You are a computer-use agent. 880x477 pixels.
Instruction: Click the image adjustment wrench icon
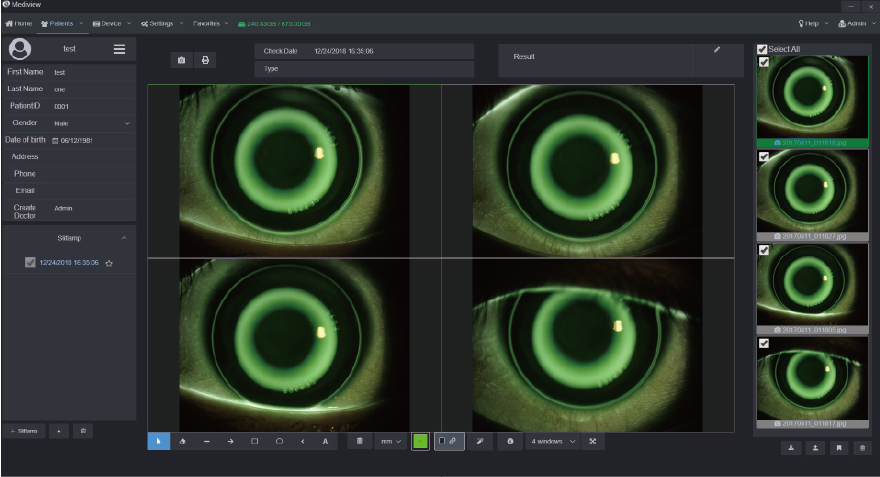click(x=480, y=441)
